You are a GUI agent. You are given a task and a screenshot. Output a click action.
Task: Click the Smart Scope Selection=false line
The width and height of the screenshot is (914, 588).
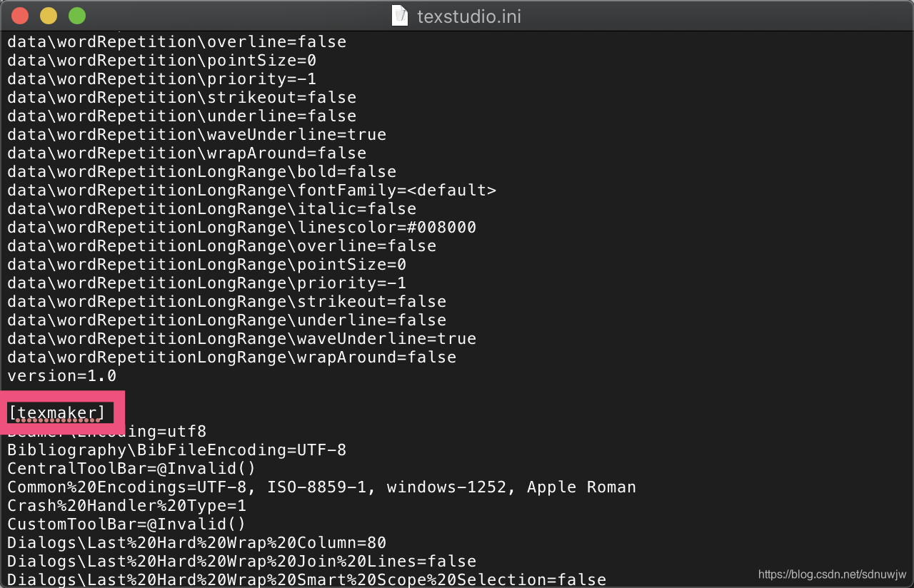(306, 579)
